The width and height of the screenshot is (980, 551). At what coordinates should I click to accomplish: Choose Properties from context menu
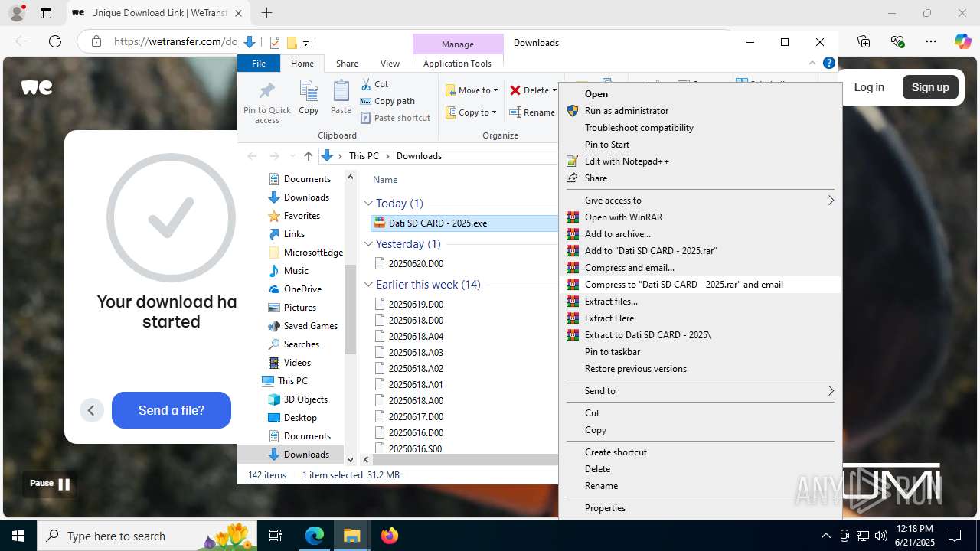(x=700, y=508)
